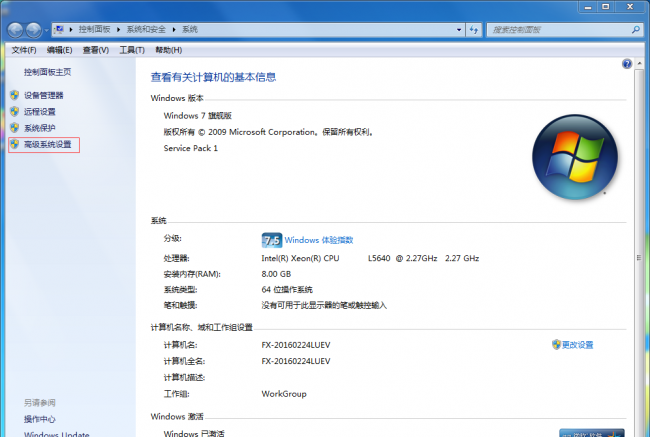Select the text Service Pack 1
Viewport: 650px width, 437px height.
click(191, 148)
